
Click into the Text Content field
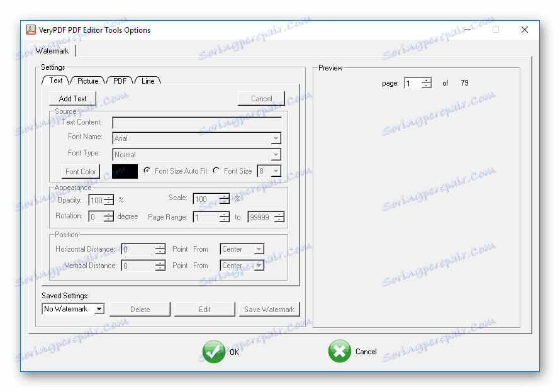point(197,123)
